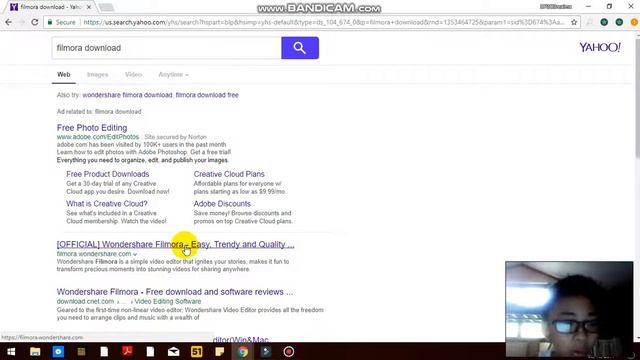Switch to the Video search tab

133,75
